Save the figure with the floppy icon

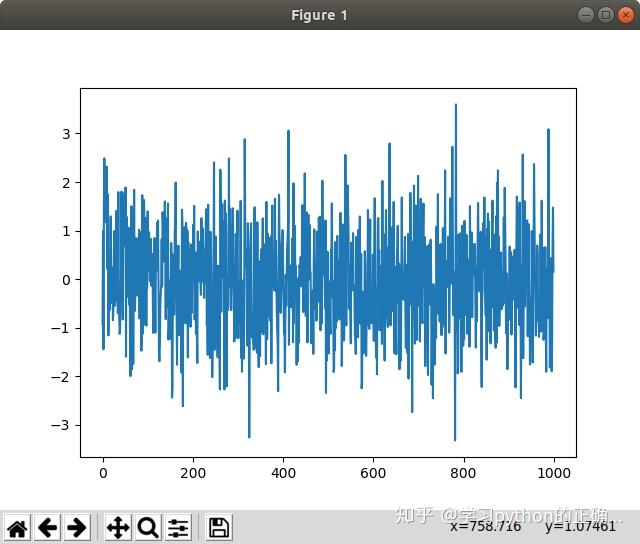pyautogui.click(x=219, y=528)
